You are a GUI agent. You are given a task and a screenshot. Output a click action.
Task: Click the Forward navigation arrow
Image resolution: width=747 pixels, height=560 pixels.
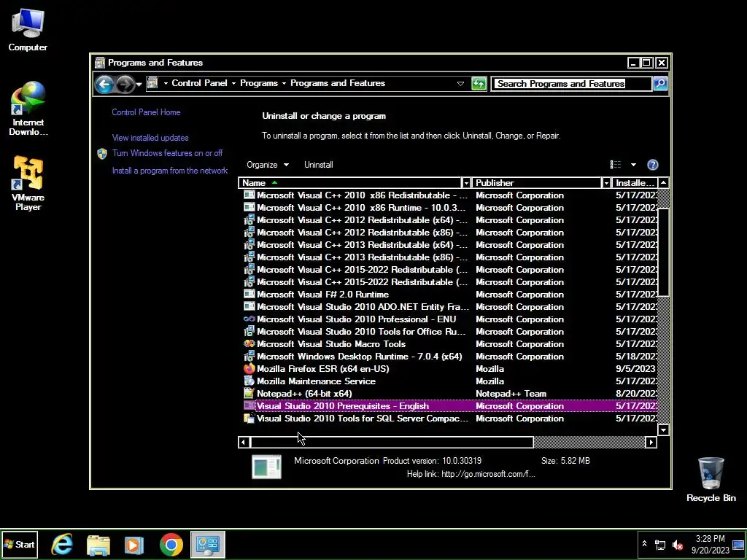click(x=125, y=85)
